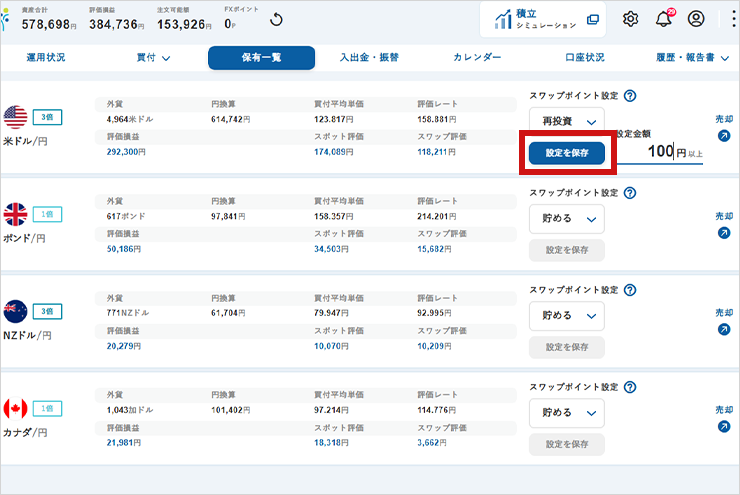Image resolution: width=740 pixels, height=495 pixels.
Task: Click the スワップ評価 value 10,209円
Action: (434, 346)
